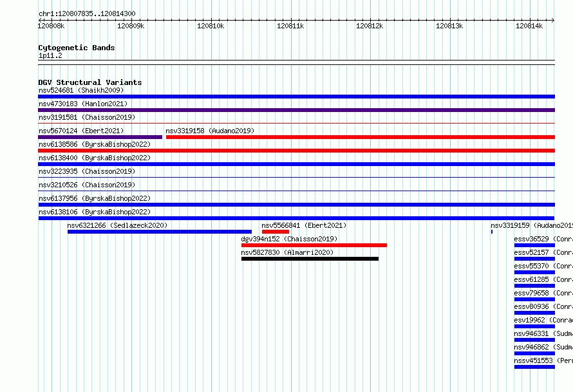The height and width of the screenshot is (392, 573).
Task: Click the nsv3319158 (Audano2019) label
Action: point(210,131)
